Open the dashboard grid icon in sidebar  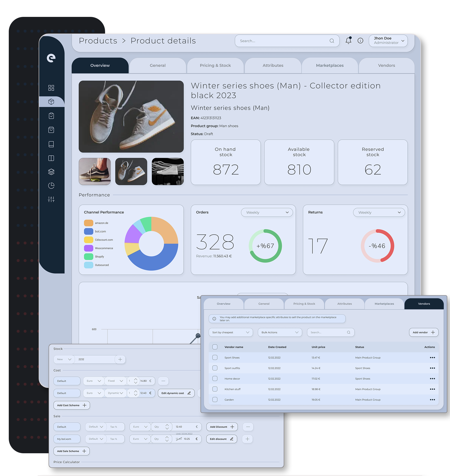click(x=51, y=88)
